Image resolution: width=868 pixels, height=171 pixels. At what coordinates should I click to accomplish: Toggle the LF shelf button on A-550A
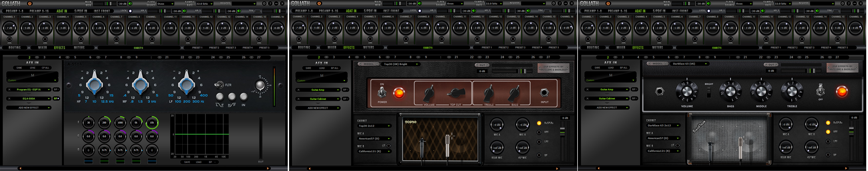220,97
